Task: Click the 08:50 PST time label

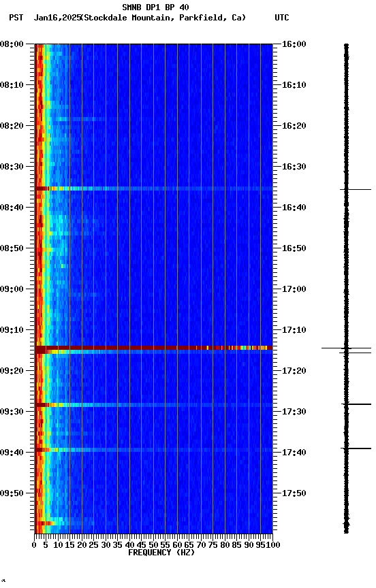Action: pos(12,248)
